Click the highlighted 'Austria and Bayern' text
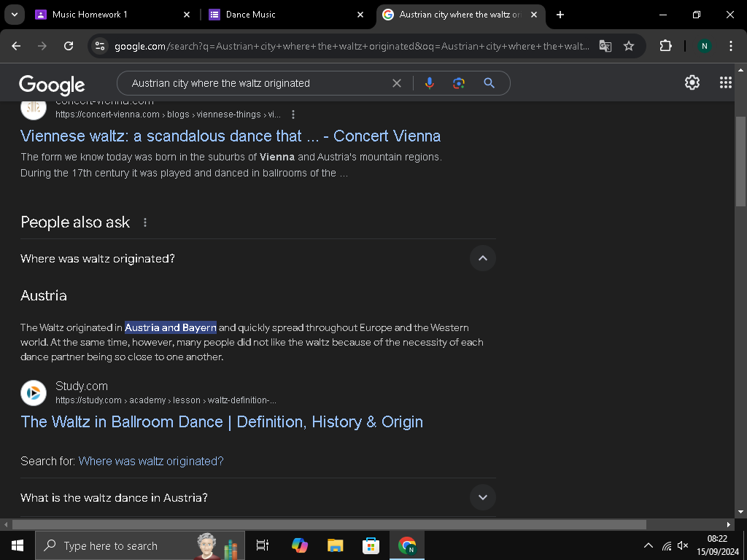 point(171,327)
